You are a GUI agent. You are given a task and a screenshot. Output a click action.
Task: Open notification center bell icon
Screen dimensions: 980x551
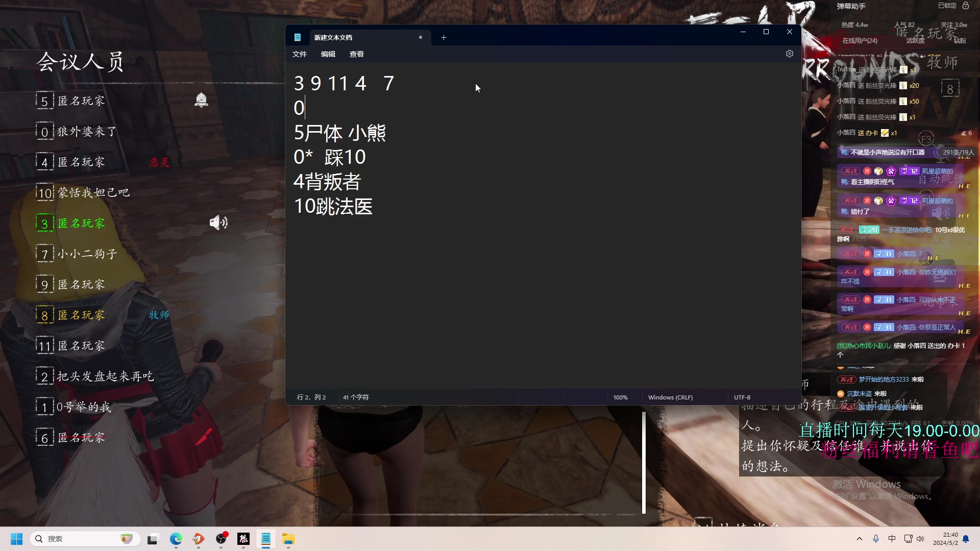click(x=966, y=539)
